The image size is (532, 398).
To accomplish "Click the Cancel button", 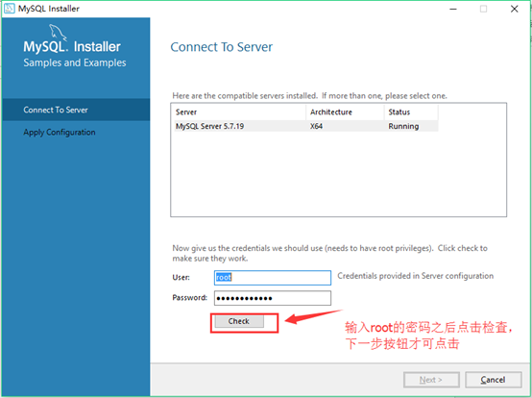I will coord(493,380).
